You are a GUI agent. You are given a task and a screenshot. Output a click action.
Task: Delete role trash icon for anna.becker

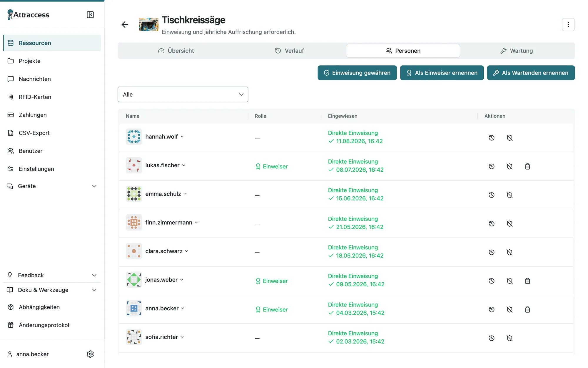pos(527,309)
